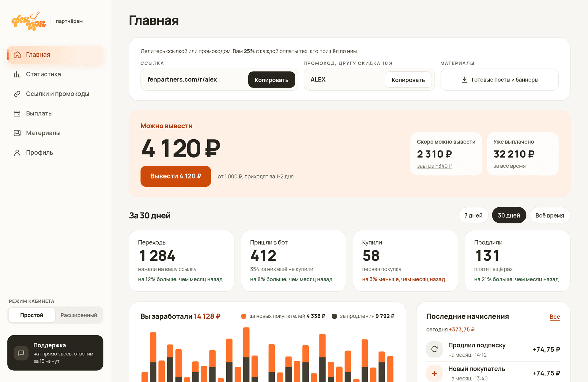Click the plus icon beside Новый покупатель

pyautogui.click(x=434, y=373)
